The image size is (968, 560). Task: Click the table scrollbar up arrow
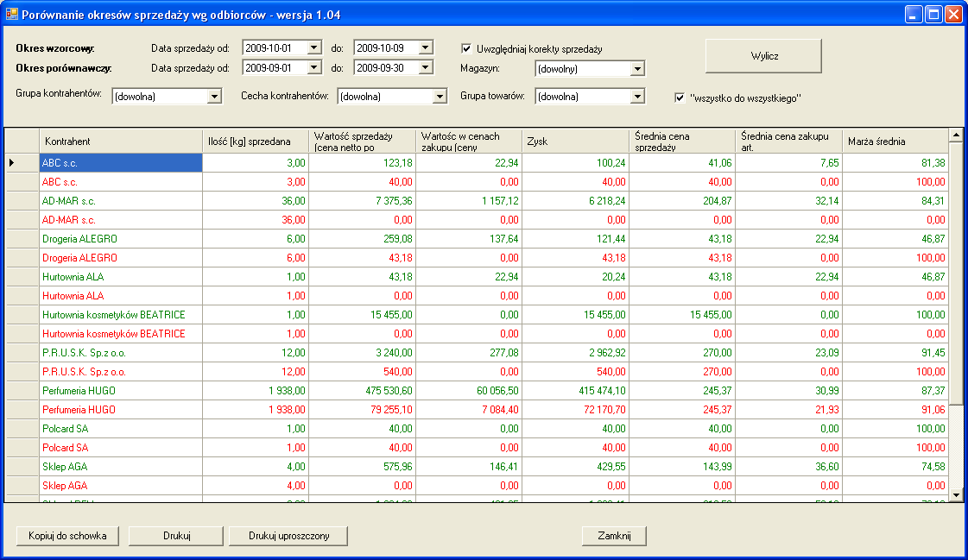956,135
